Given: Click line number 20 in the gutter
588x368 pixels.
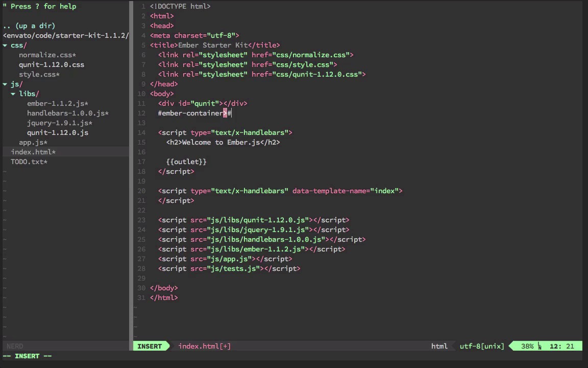Looking at the screenshot, I should (141, 191).
